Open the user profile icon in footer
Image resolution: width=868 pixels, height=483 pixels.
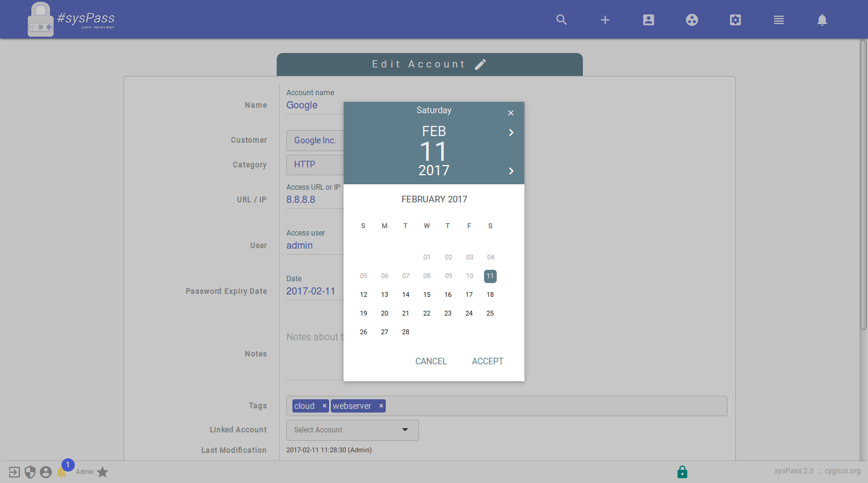coord(46,472)
